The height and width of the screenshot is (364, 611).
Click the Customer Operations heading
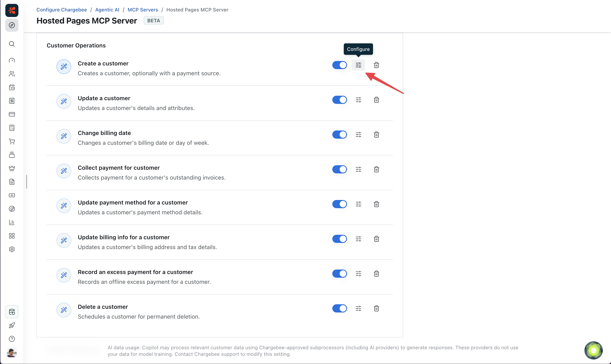click(x=76, y=46)
